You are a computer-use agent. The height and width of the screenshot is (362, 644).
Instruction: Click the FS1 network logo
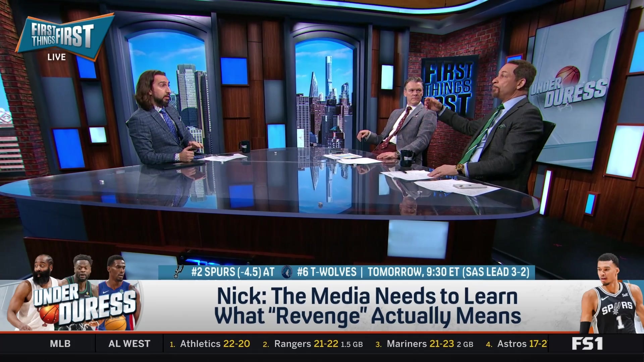tap(587, 344)
